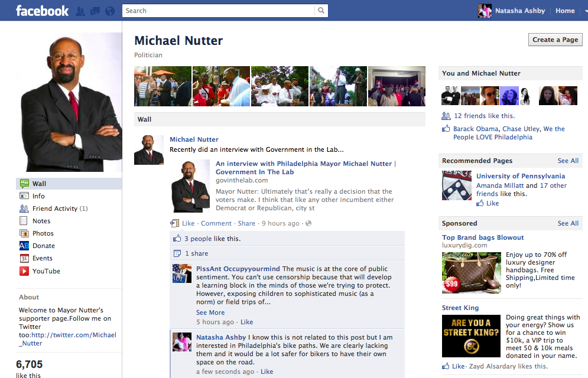Click the Donate icon in sidebar
Screen dimensions: 588x378
pos(24,246)
